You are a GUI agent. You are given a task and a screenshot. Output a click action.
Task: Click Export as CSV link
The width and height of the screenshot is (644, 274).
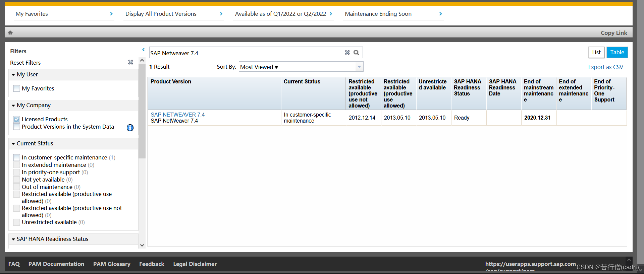coord(605,67)
